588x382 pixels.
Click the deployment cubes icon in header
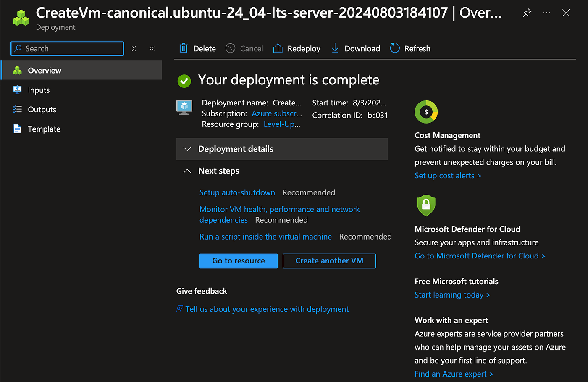tap(21, 17)
